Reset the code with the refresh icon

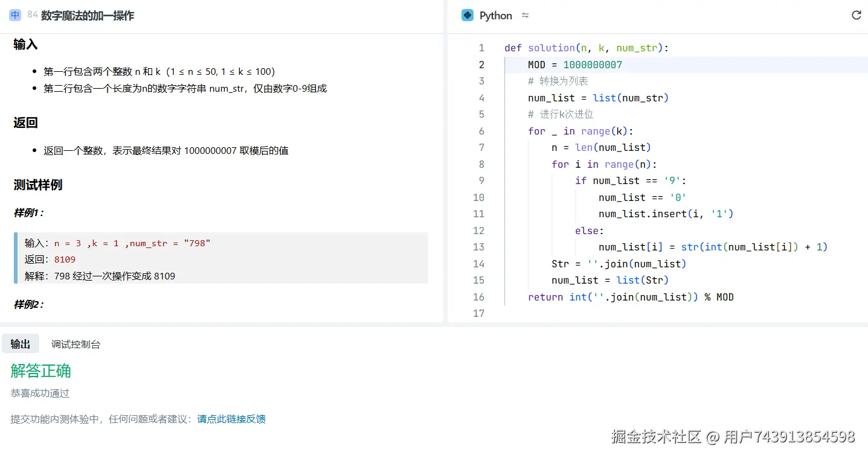click(856, 15)
